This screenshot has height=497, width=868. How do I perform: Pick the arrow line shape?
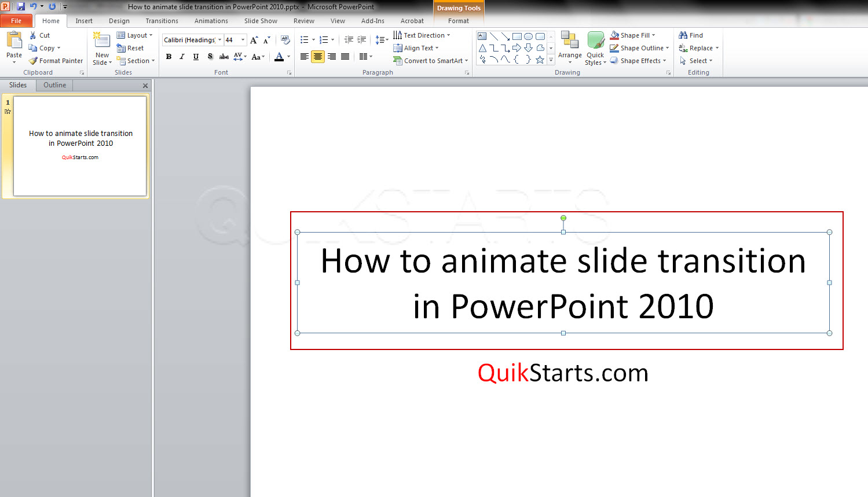tap(505, 36)
